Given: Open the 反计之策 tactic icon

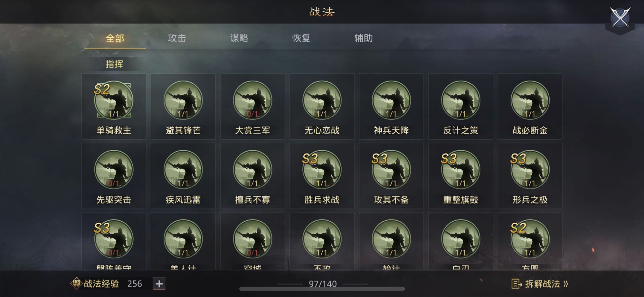Looking at the screenshot, I should click(x=461, y=100).
